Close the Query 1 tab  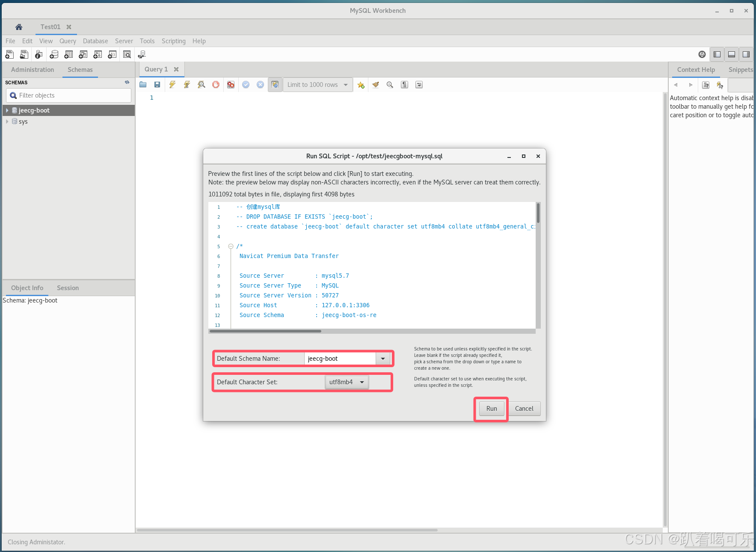tap(176, 69)
